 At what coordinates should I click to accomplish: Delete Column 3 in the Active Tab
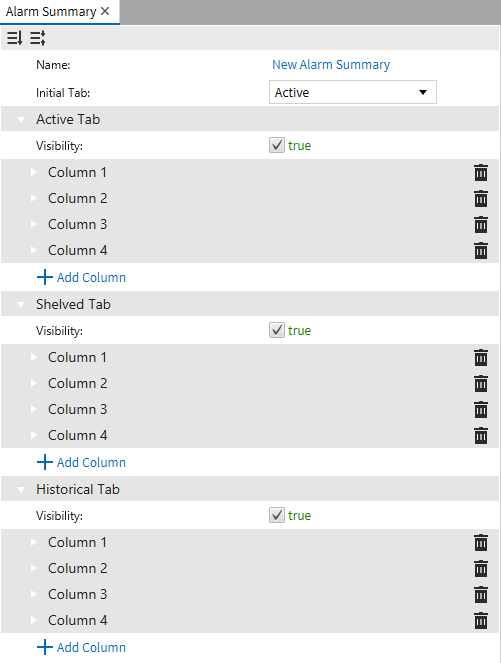click(x=481, y=225)
